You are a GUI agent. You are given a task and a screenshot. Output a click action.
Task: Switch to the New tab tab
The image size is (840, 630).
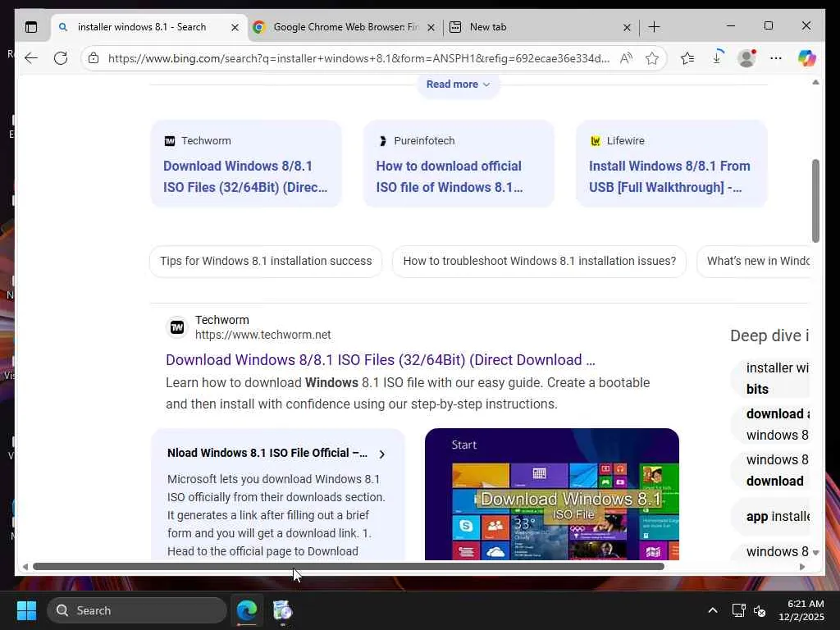[x=541, y=27]
